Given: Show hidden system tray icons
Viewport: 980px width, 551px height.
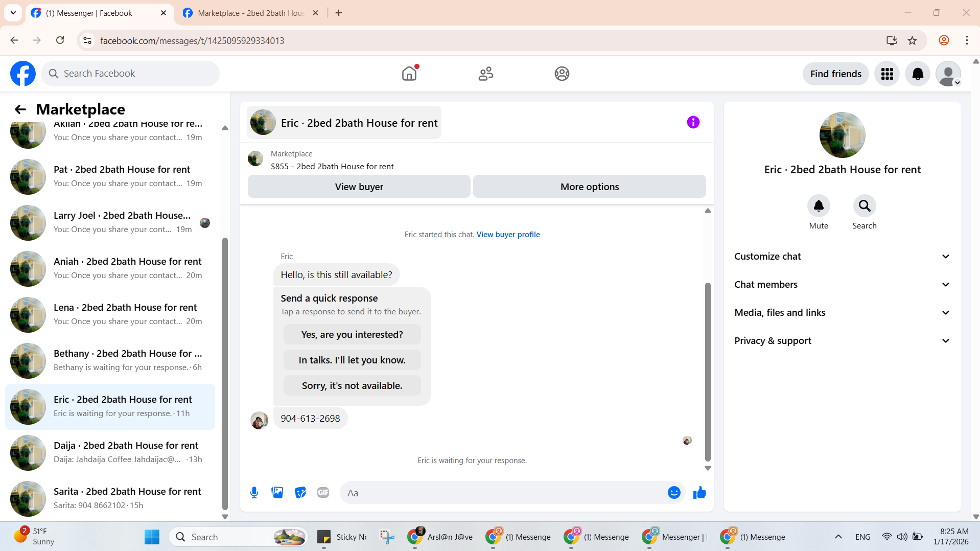Looking at the screenshot, I should pyautogui.click(x=838, y=537).
